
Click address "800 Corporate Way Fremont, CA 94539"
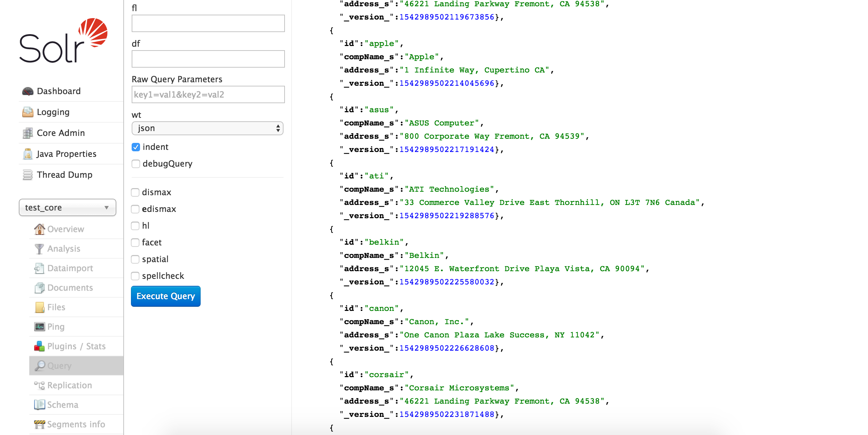click(492, 136)
